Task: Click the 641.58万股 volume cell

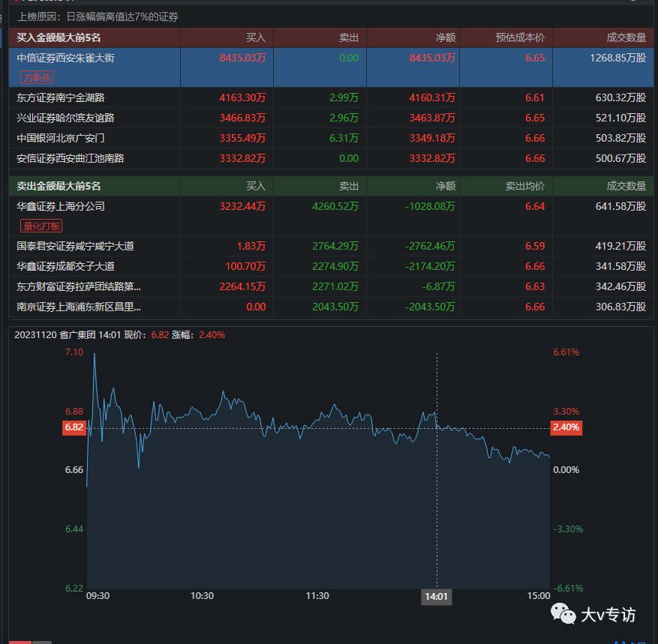Action: (x=620, y=206)
